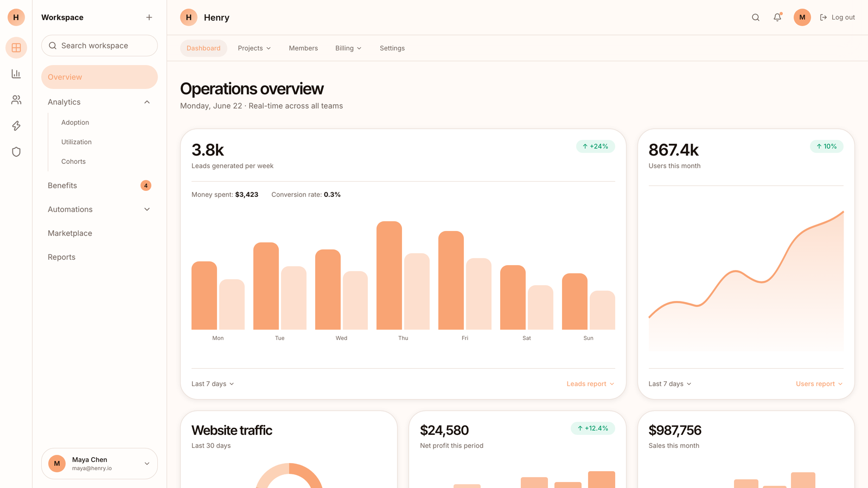Add a new workspace with plus icon
The image size is (868, 488).
(149, 17)
